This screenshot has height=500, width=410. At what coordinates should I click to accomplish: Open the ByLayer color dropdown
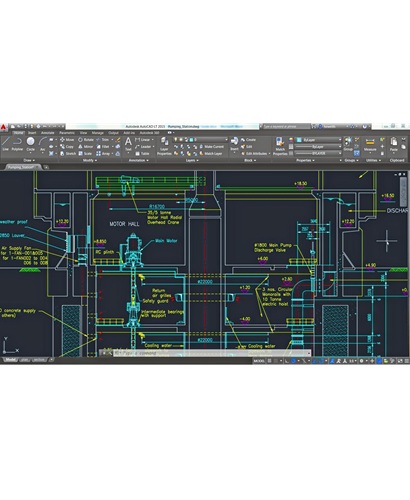pyautogui.click(x=319, y=140)
